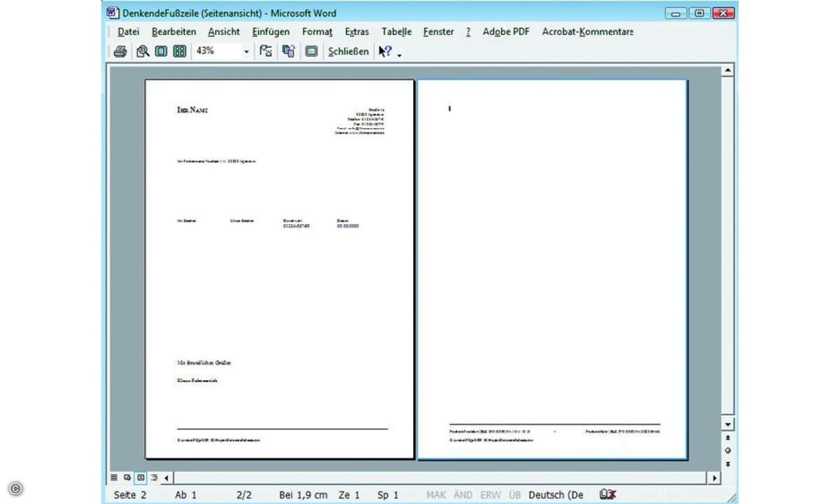Click the vertical scrollbar down arrow
Image resolution: width=840 pixels, height=504 pixels.
728,425
